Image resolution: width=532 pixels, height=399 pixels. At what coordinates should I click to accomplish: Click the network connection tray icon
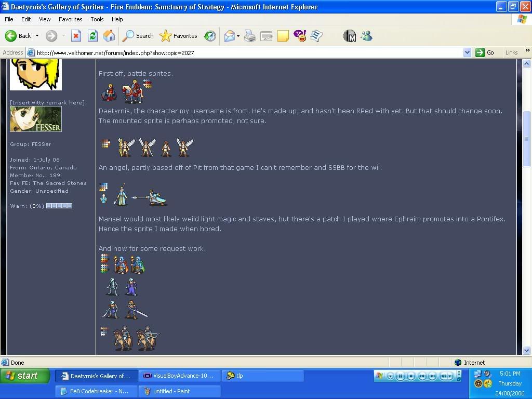click(478, 374)
